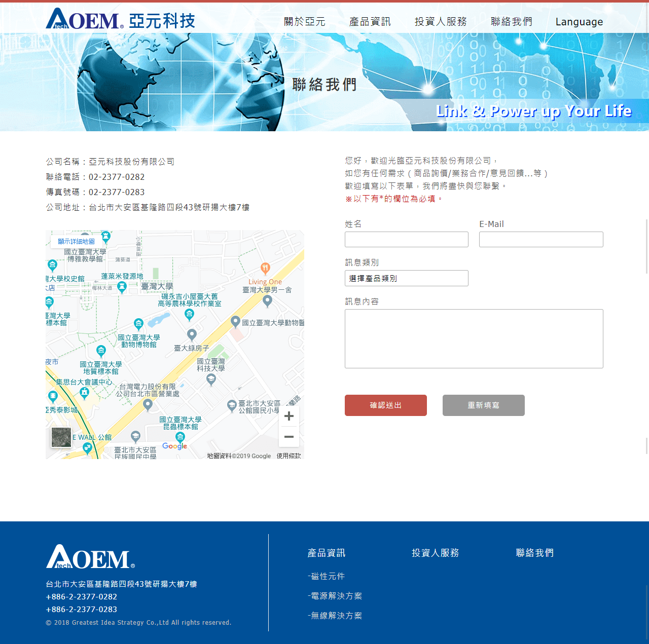Submit the form with 確認送出
Screen dimensions: 649x644
point(386,405)
